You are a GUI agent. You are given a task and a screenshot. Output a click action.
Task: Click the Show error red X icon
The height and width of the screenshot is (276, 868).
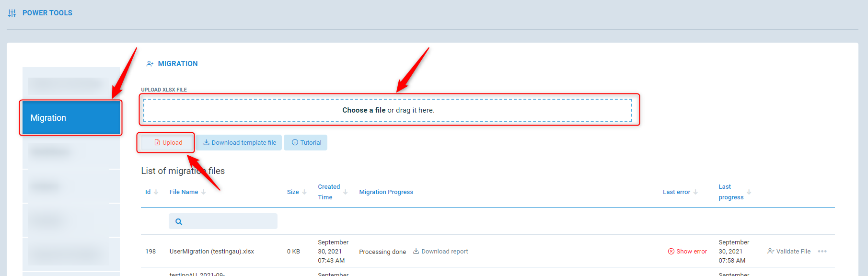pyautogui.click(x=671, y=252)
